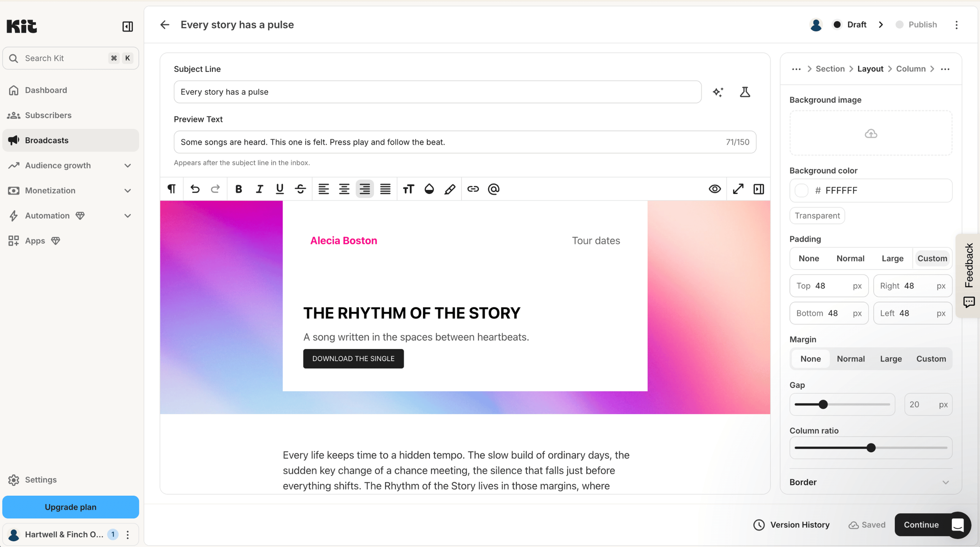Click the Continue button
This screenshot has width=980, height=547.
[921, 525]
